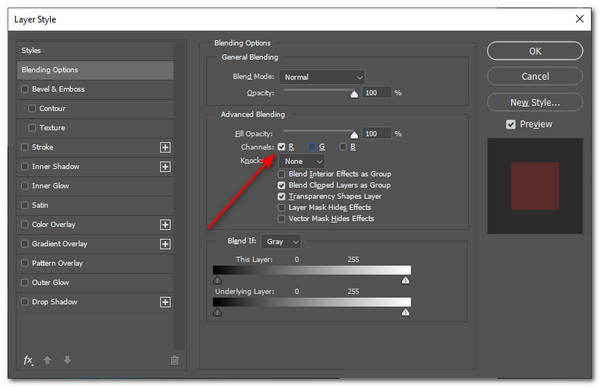Viewport: 600px width, 387px height.
Task: Add another Inner Shadow with plus icon
Action: coord(165,167)
